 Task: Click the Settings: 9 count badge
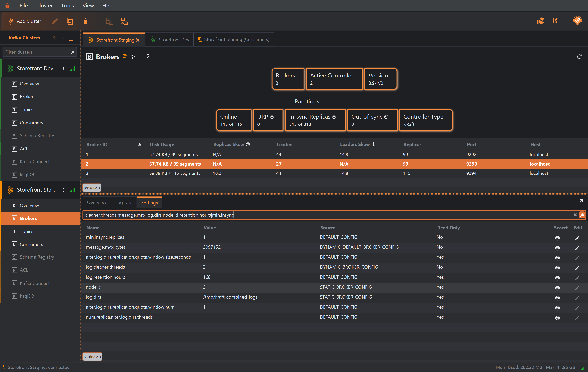(x=92, y=357)
